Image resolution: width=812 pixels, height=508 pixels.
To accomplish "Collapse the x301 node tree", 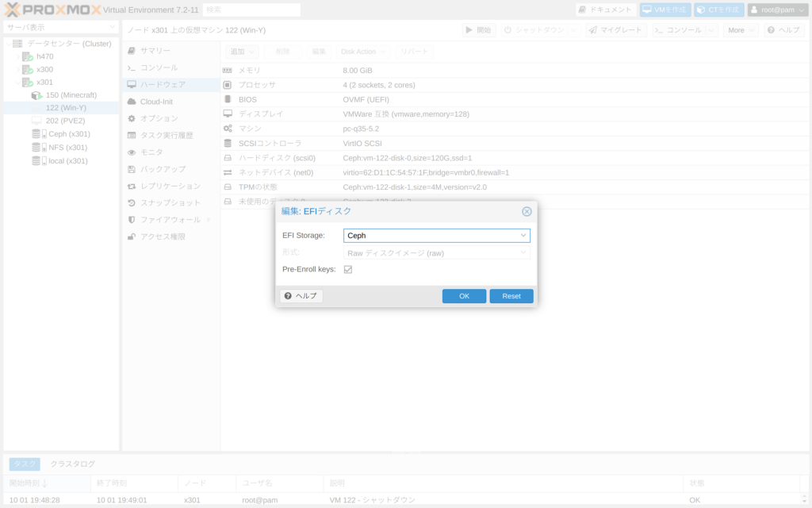I will [19, 82].
